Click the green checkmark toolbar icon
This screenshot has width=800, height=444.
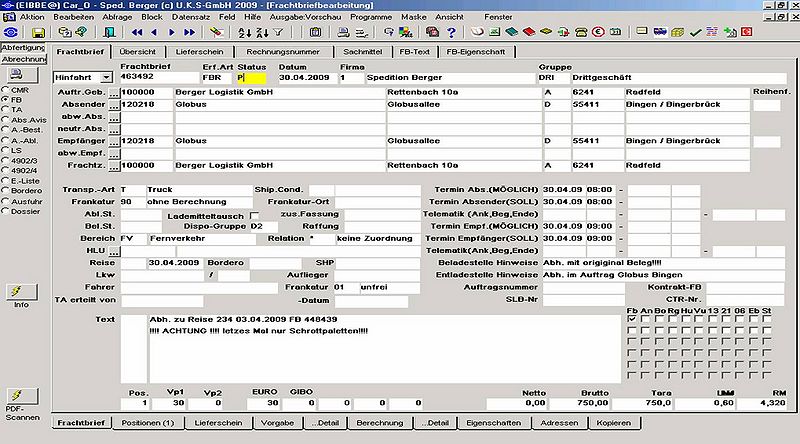[x=695, y=32]
